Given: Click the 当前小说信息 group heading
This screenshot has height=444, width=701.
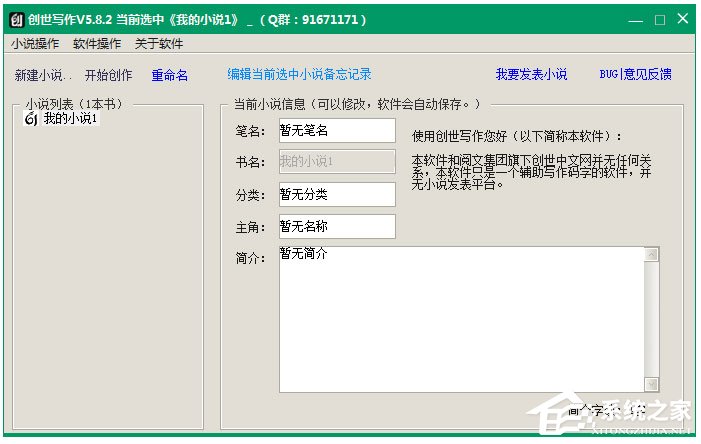Looking at the screenshot, I should tap(357, 105).
